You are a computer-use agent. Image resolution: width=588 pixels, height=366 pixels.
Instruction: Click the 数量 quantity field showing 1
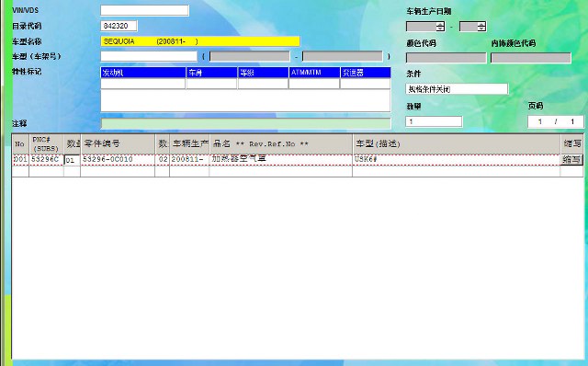pyautogui.click(x=434, y=121)
